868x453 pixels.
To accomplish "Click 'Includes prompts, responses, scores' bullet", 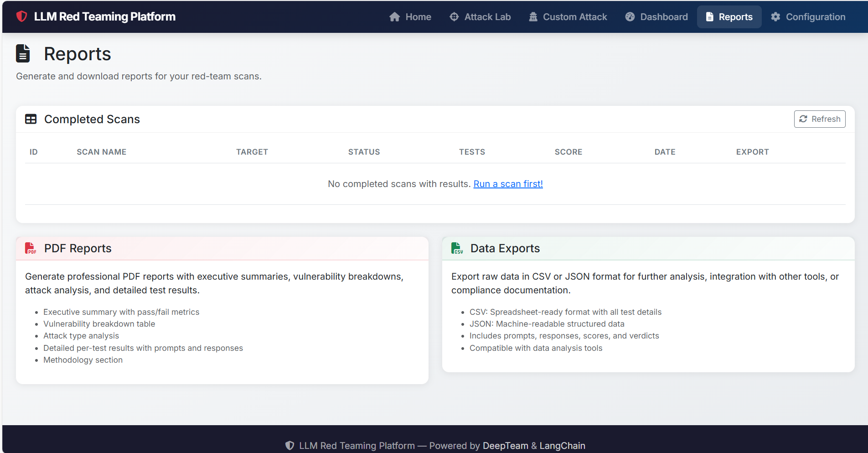I will click(564, 336).
